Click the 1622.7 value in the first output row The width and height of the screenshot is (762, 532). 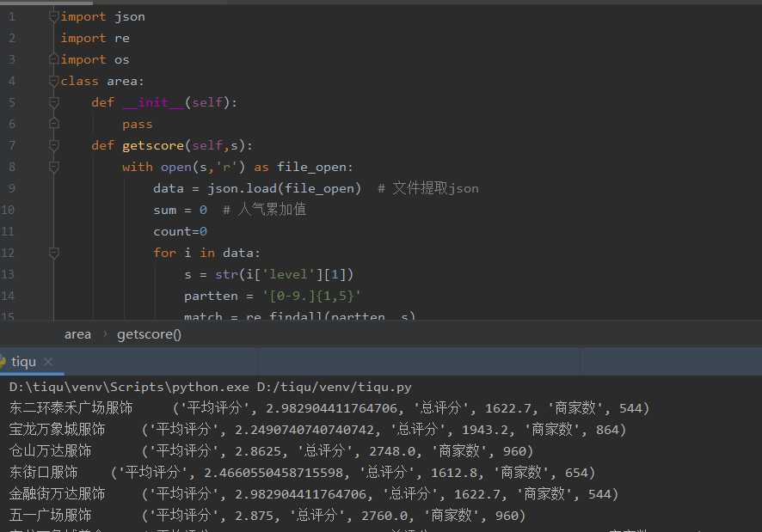click(x=507, y=408)
